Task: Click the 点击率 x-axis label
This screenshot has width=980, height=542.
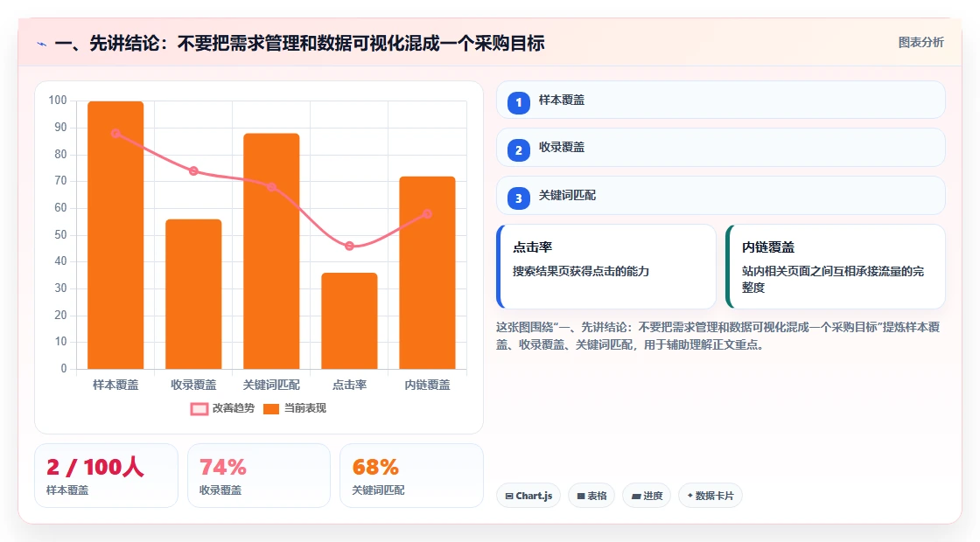Action: click(349, 386)
